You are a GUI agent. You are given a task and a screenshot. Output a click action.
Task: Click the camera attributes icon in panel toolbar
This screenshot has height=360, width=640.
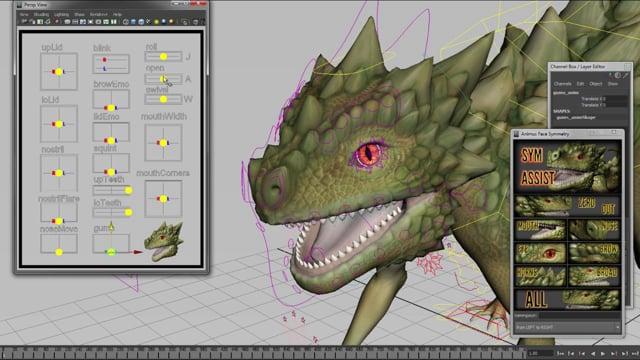click(x=32, y=22)
